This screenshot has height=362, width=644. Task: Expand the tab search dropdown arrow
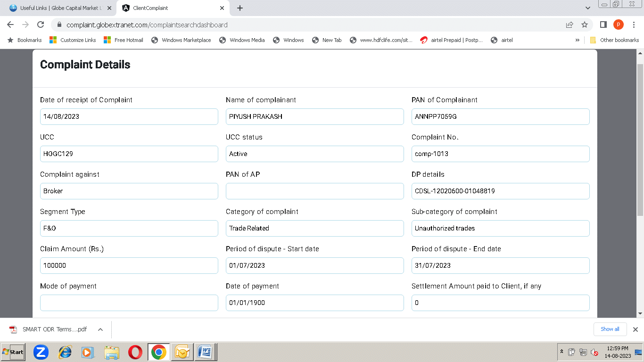tap(587, 8)
